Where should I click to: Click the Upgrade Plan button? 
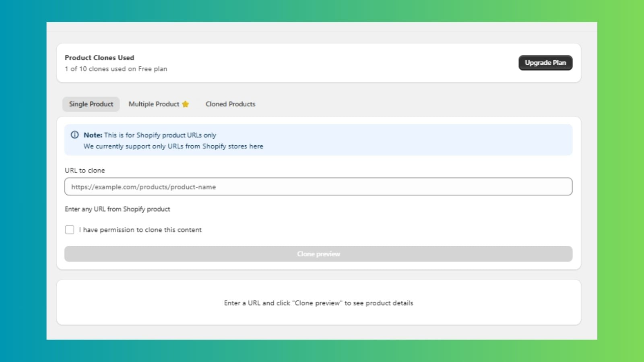coord(545,63)
